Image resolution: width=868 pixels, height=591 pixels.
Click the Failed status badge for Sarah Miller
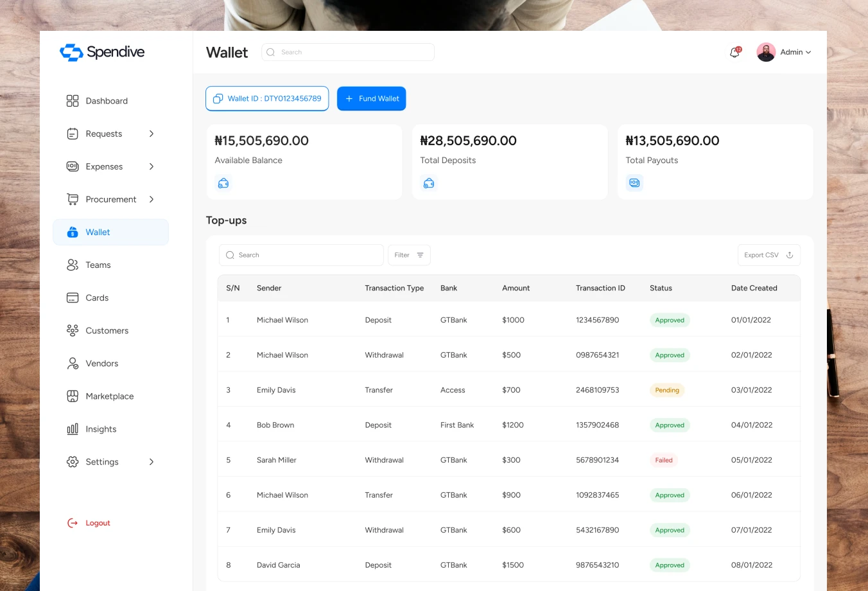point(664,460)
